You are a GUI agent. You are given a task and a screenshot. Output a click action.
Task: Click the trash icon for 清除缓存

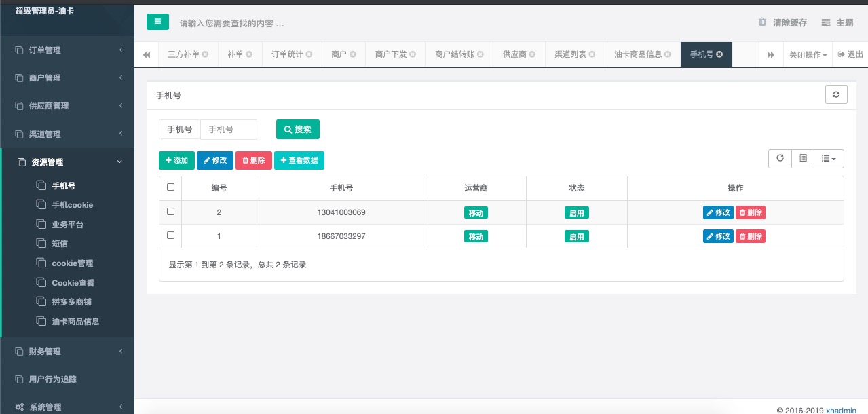762,22
